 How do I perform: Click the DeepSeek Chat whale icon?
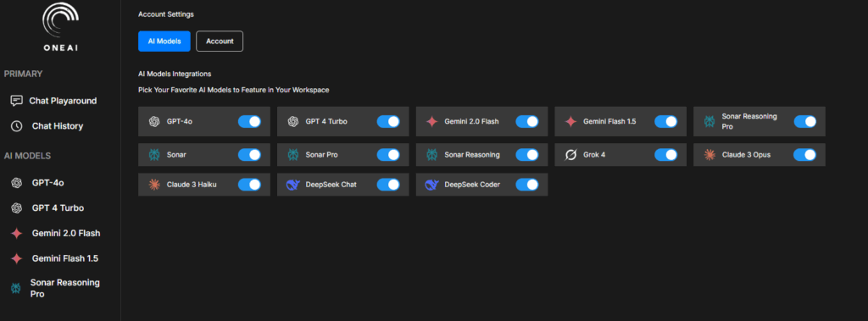point(292,185)
